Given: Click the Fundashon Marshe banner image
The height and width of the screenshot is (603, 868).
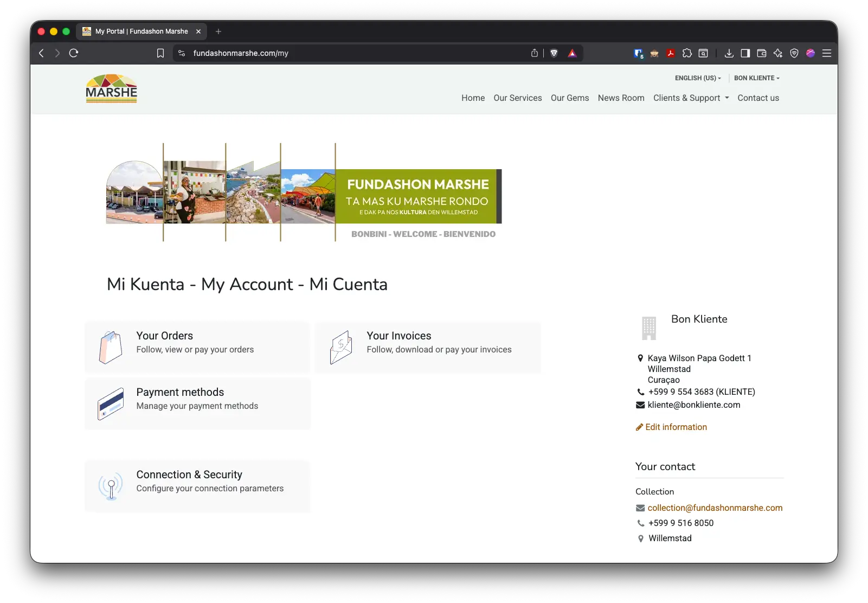Looking at the screenshot, I should (304, 192).
